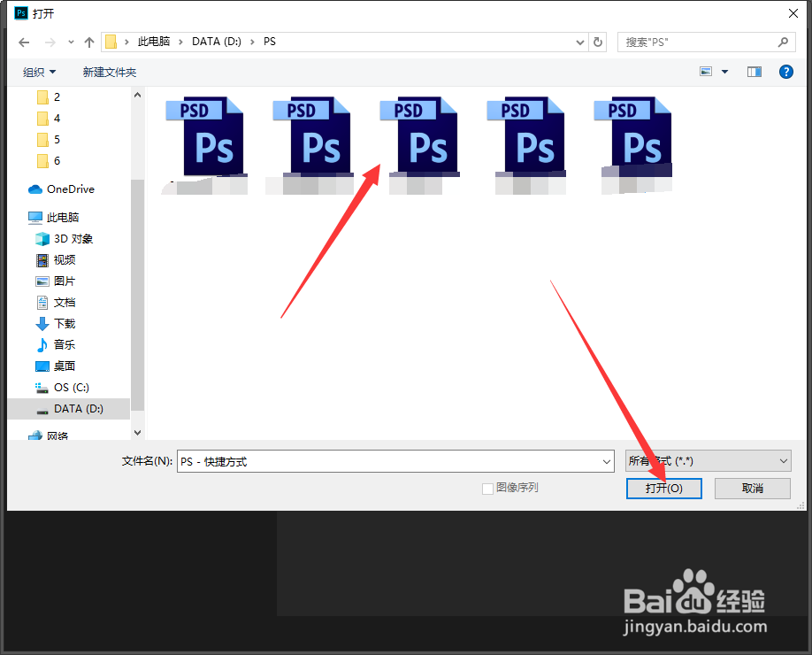Go back with the left arrow

tap(24, 42)
